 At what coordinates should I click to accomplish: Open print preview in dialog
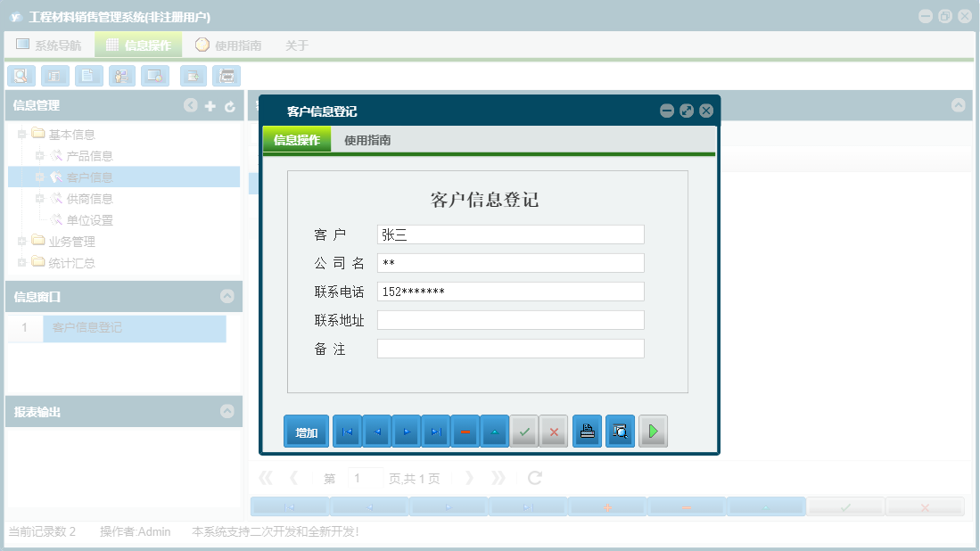pyautogui.click(x=620, y=431)
